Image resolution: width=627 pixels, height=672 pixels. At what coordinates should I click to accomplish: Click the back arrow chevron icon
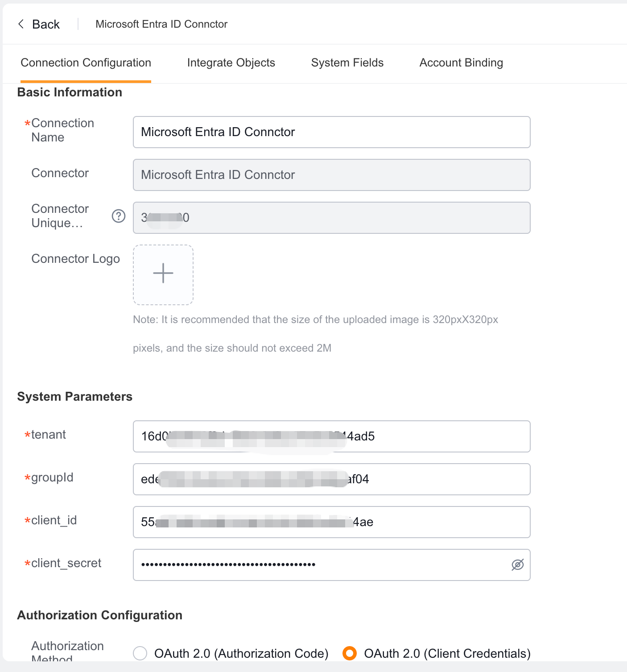coord(21,24)
